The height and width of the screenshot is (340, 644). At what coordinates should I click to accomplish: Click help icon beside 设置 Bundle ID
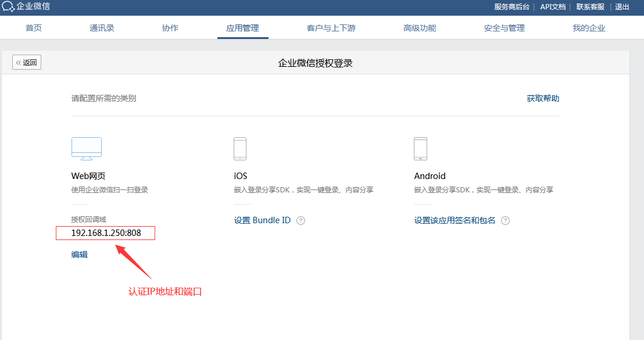click(300, 221)
